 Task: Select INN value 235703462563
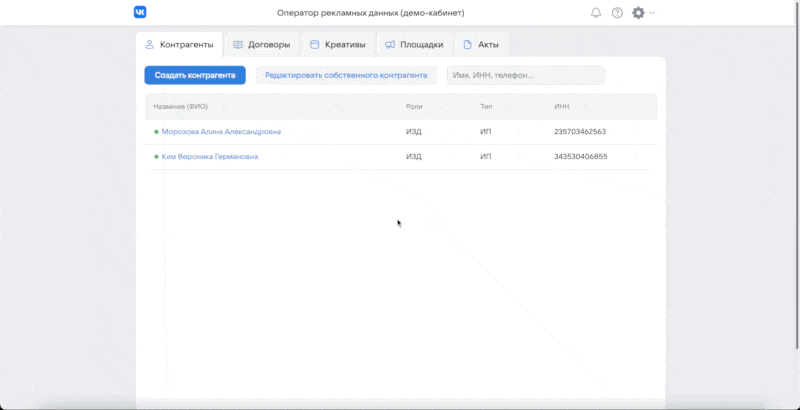click(580, 132)
